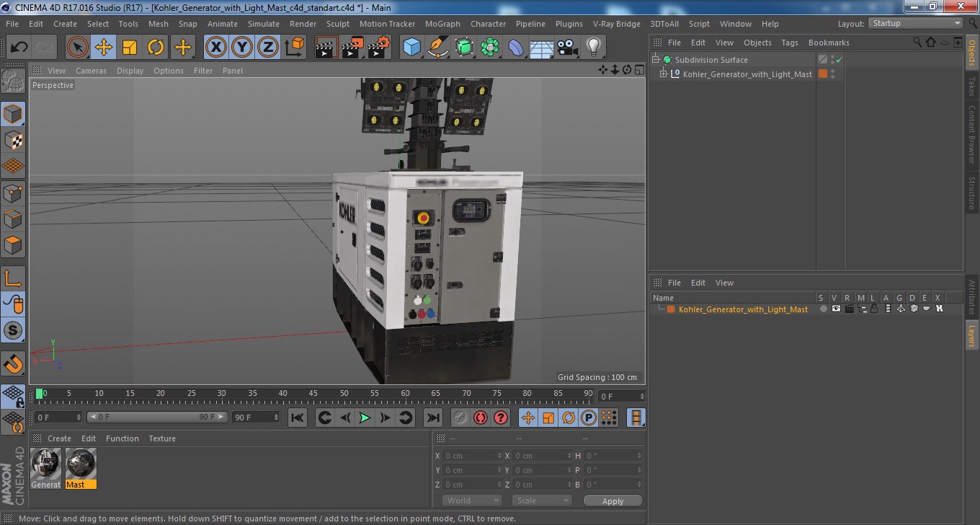Toggle the Snap magnet icon
Screen dimensions: 980x525
click(13, 363)
